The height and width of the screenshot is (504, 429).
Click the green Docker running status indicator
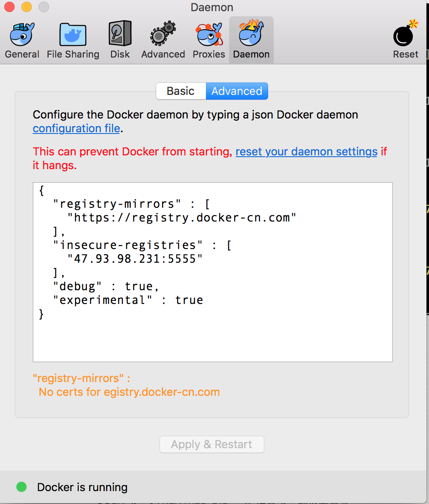(21, 487)
